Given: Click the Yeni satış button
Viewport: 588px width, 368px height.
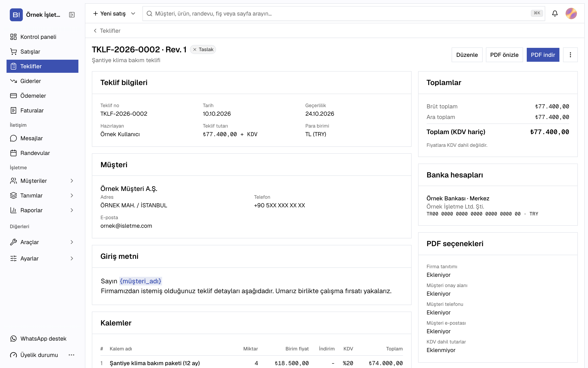Looking at the screenshot, I should coord(109,13).
